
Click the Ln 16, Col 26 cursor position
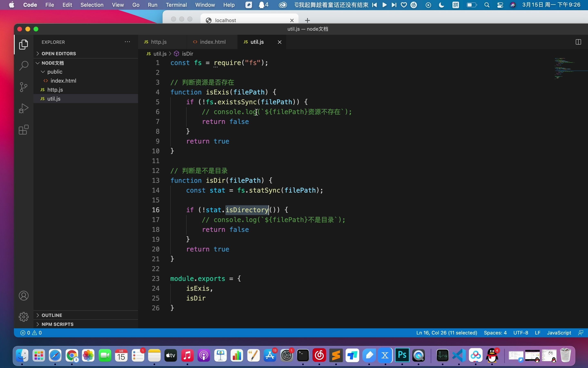tap(447, 333)
